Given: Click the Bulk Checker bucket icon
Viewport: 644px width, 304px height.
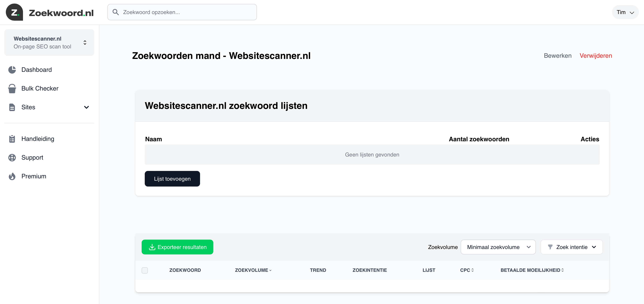Looking at the screenshot, I should (12, 88).
